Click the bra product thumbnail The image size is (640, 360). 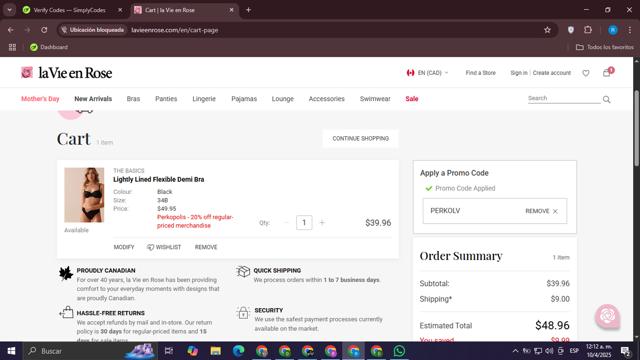[84, 195]
